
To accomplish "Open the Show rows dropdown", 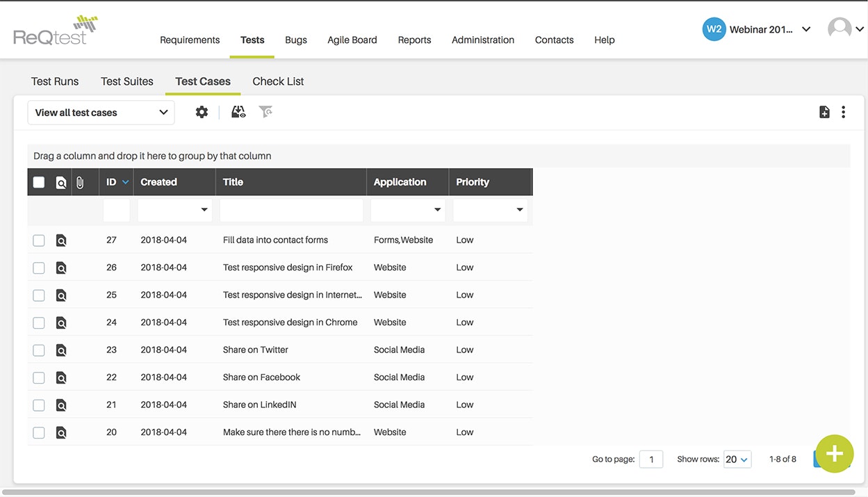I will (737, 459).
